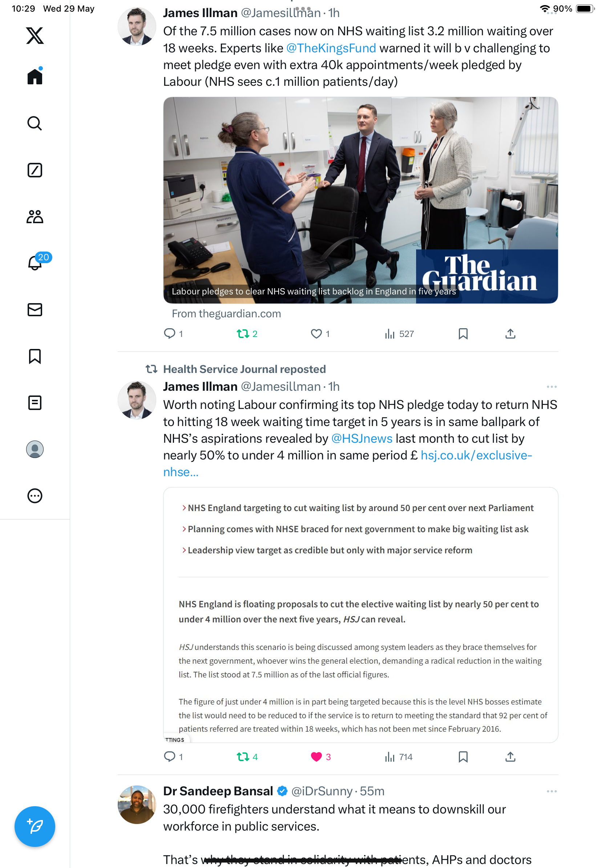Open Communities people icon
Viewport: 606px width, 868px height.
tap(35, 217)
